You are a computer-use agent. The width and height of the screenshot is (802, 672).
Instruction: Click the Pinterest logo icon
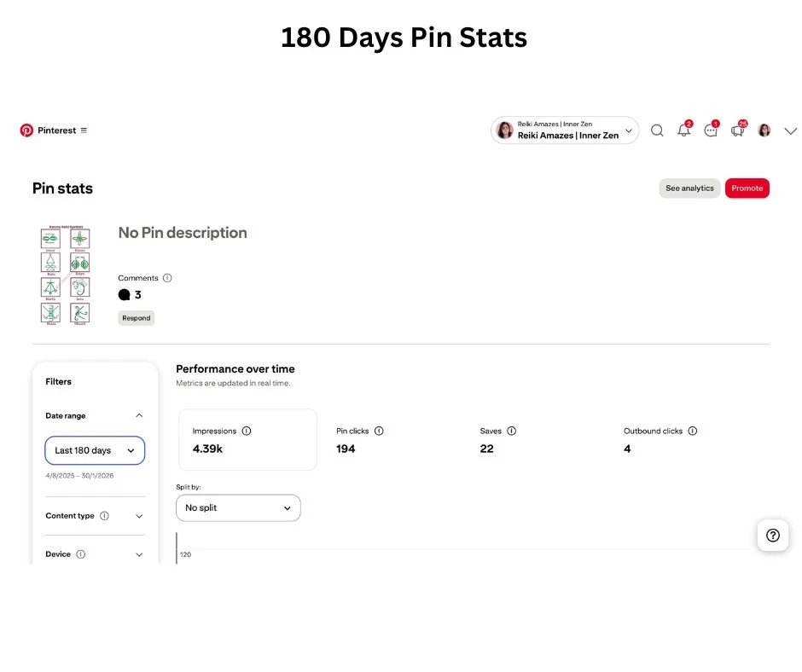(x=26, y=130)
